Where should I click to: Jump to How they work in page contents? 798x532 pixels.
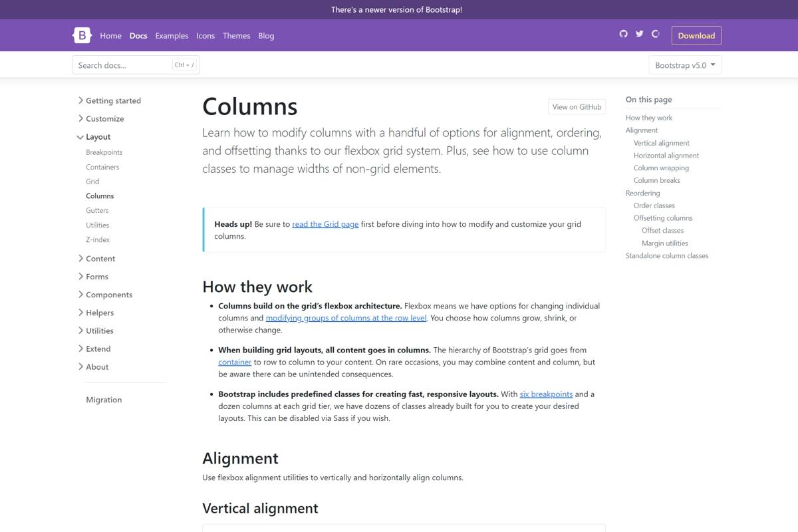[x=649, y=118]
